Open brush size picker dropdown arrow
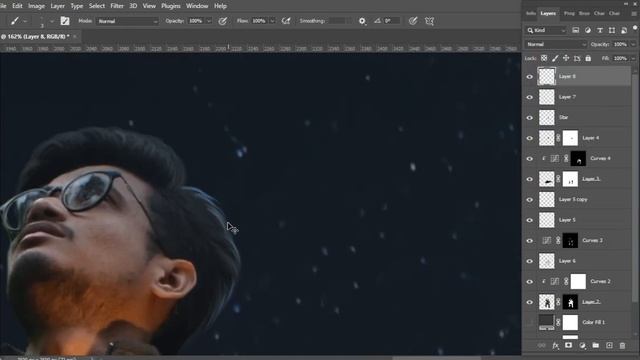Image resolution: width=640 pixels, height=360 pixels. pos(51,21)
